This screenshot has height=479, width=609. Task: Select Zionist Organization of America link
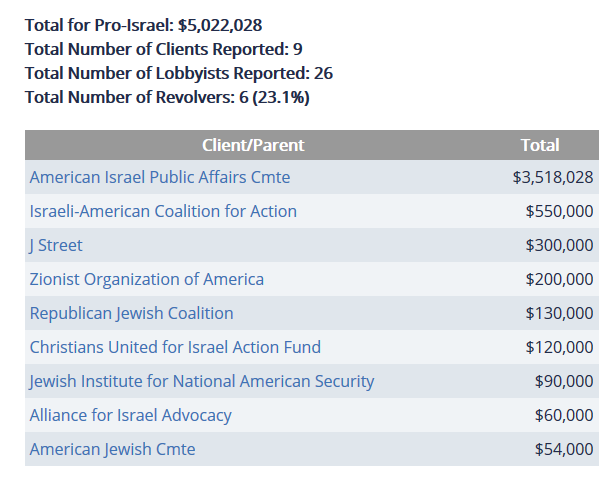point(146,279)
